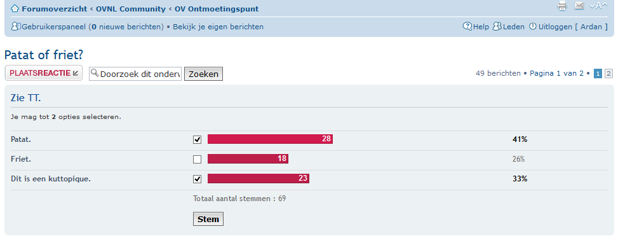Click the Leden members icon
This screenshot has height=238, width=644.
(x=497, y=26)
